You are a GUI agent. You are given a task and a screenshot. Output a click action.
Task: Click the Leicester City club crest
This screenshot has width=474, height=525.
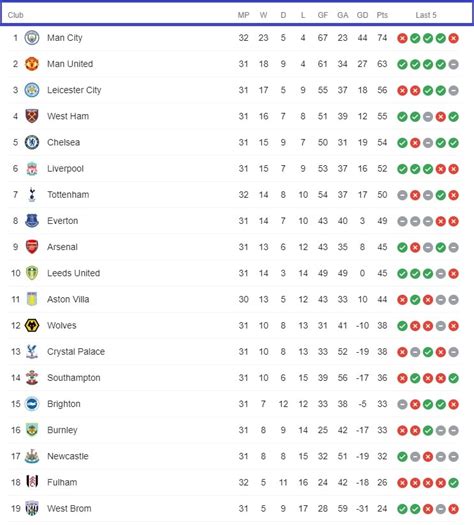[x=32, y=90]
